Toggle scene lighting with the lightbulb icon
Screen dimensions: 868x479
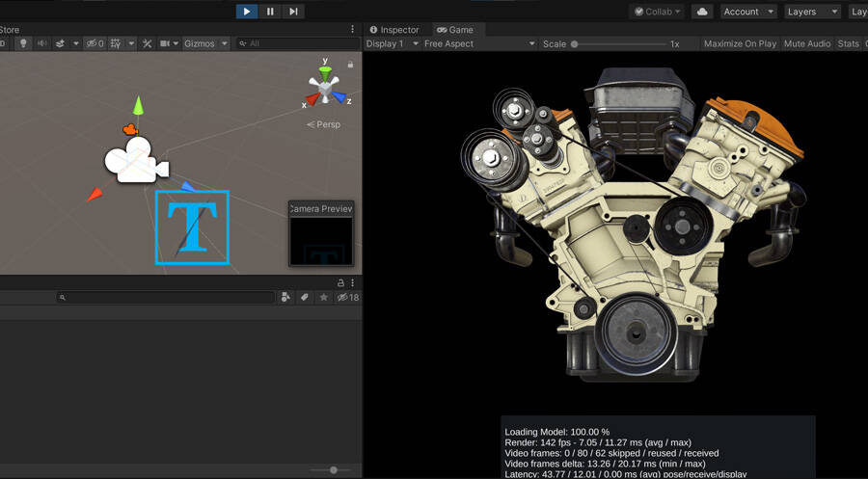click(x=24, y=43)
